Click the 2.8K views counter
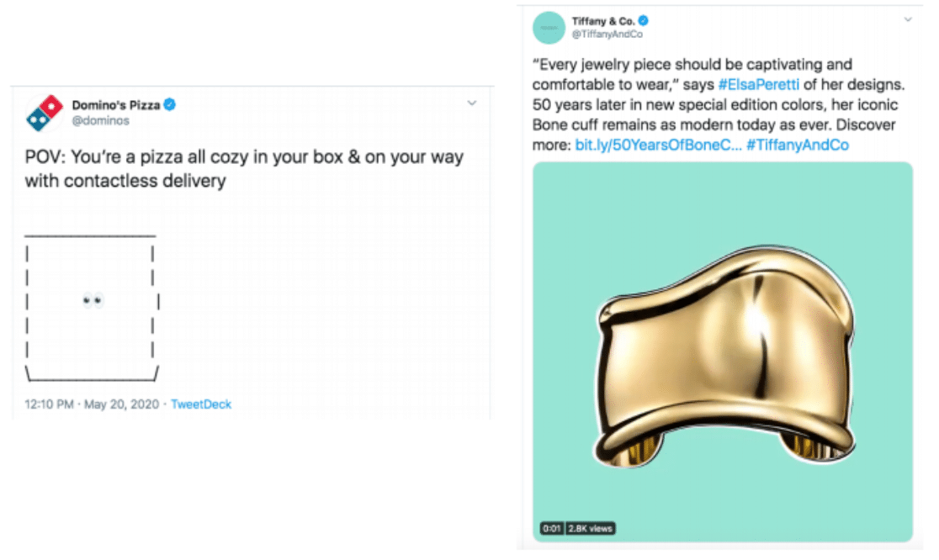This screenshot has width=939, height=560. pos(591,529)
